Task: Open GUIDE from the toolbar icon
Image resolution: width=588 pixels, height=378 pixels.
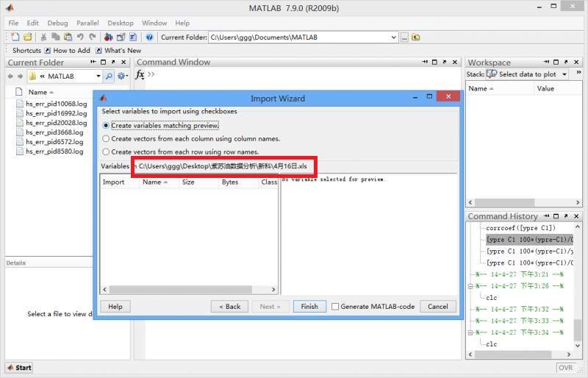Action: tap(121, 37)
